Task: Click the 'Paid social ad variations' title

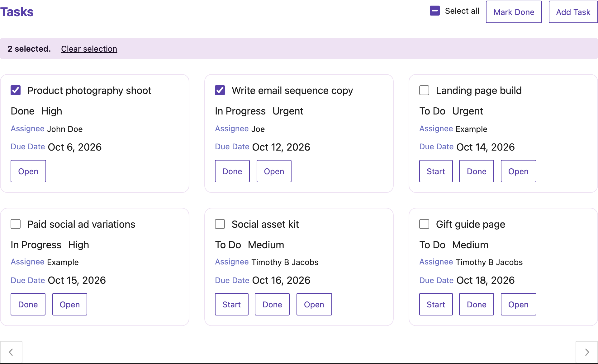Action: click(81, 224)
